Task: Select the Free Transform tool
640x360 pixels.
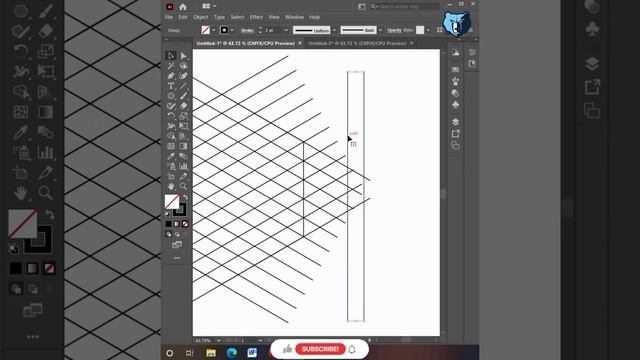Action: [183, 126]
